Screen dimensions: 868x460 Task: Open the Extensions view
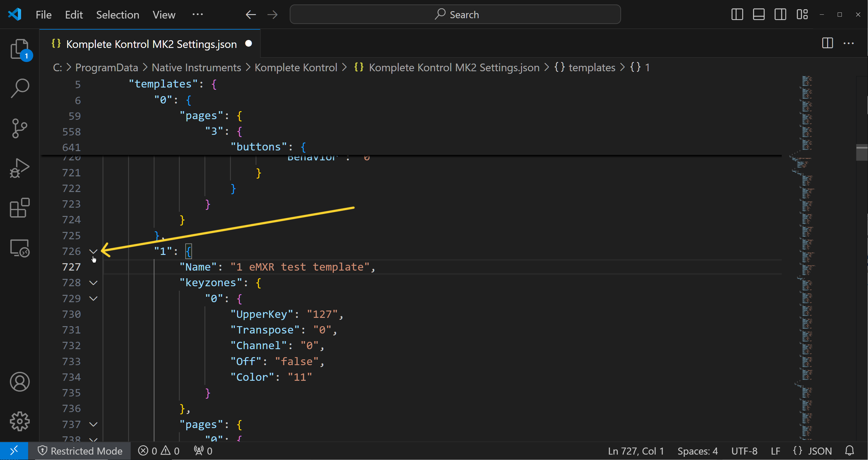(19, 208)
